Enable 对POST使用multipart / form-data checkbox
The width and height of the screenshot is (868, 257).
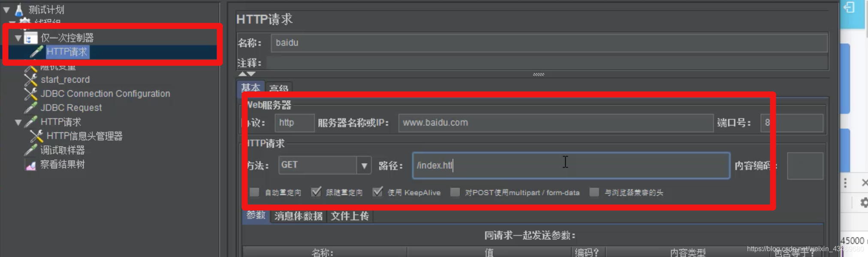pos(455,192)
